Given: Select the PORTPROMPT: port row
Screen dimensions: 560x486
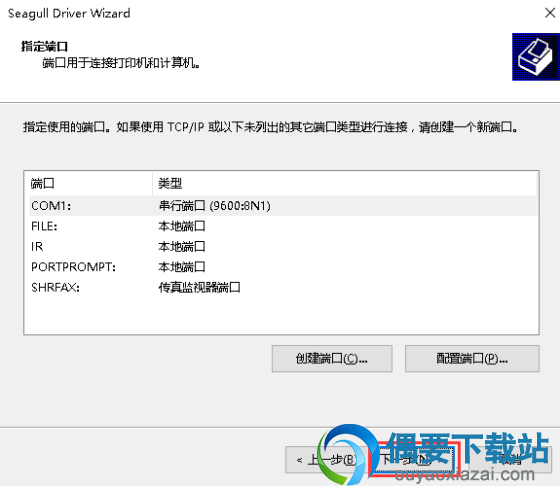Looking at the screenshot, I should (x=282, y=267).
